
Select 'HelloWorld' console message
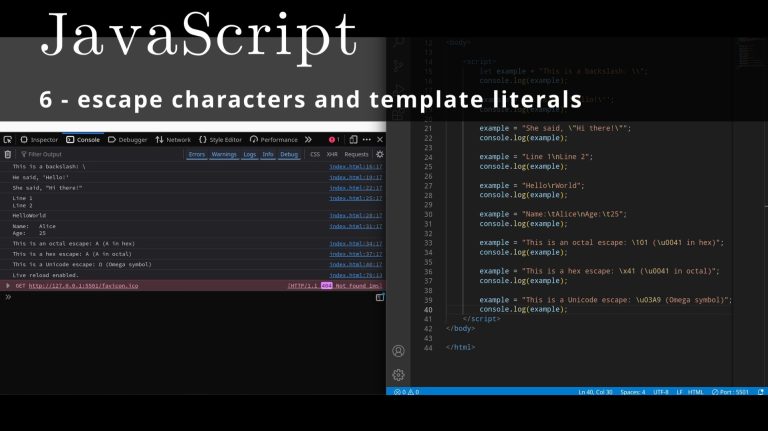[29, 216]
